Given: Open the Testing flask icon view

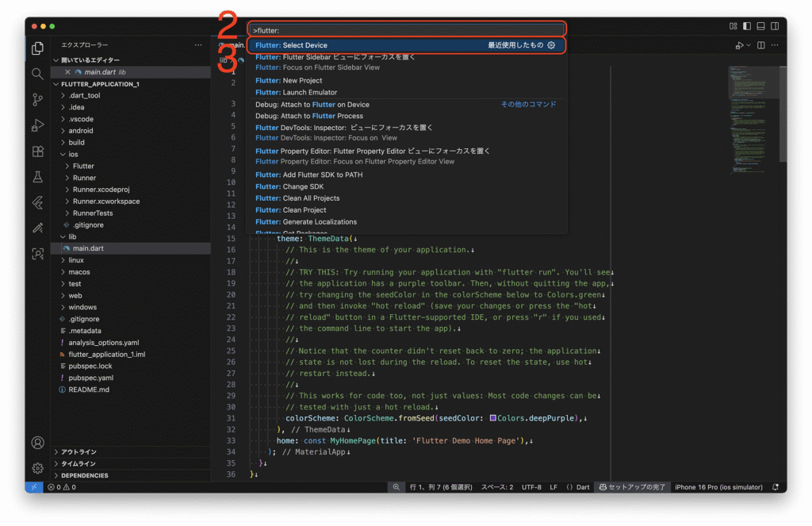Looking at the screenshot, I should click(x=37, y=177).
